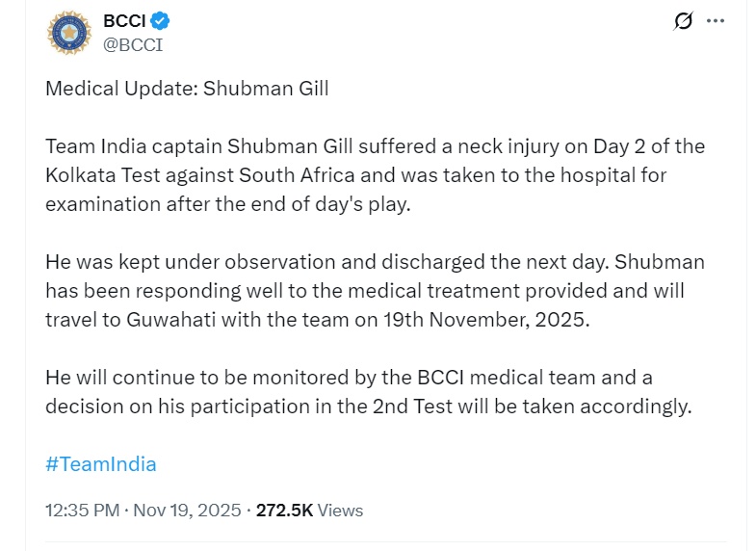Image resolution: width=756 pixels, height=551 pixels.
Task: Open the three-dot more options menu
Action: (x=716, y=20)
